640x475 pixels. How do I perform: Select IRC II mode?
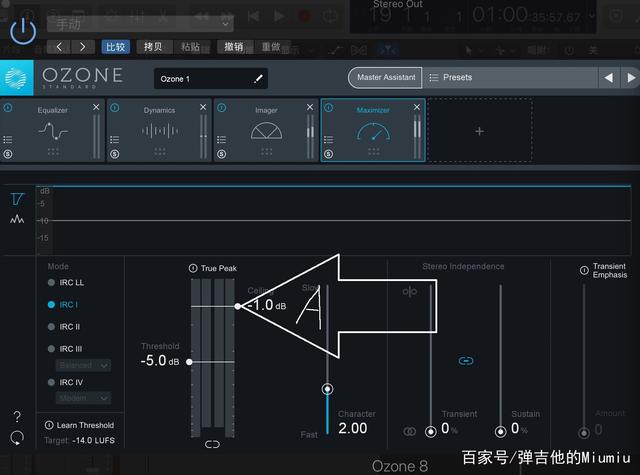tap(64, 326)
